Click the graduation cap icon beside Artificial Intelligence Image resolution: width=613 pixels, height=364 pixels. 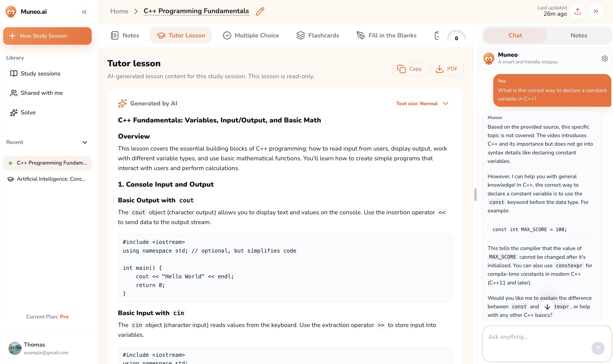coord(11,179)
